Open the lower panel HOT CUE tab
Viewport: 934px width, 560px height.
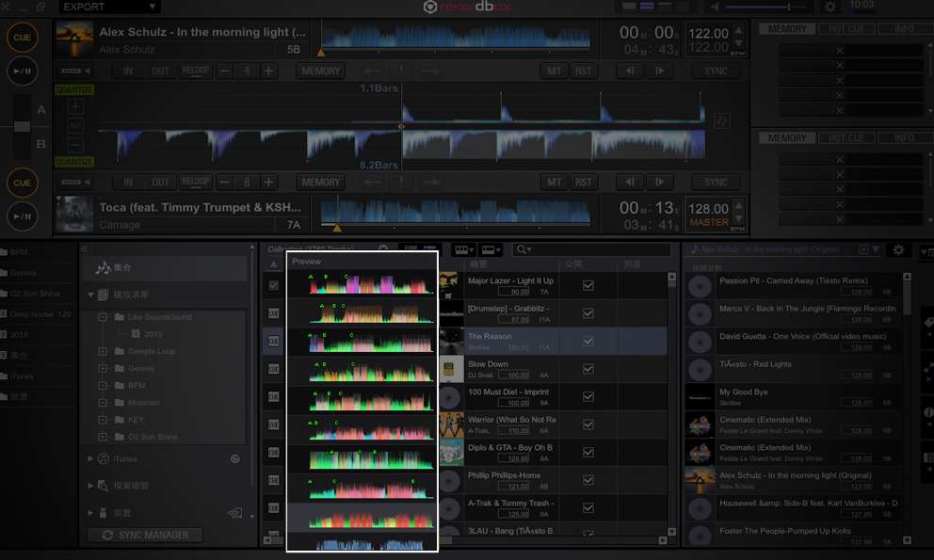pyautogui.click(x=845, y=137)
